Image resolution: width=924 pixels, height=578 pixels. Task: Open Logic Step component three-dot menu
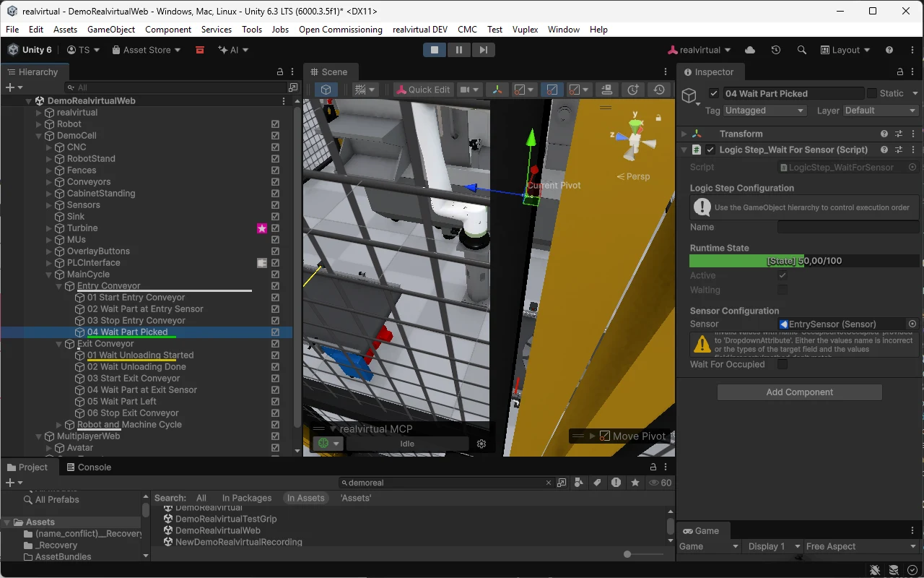913,150
